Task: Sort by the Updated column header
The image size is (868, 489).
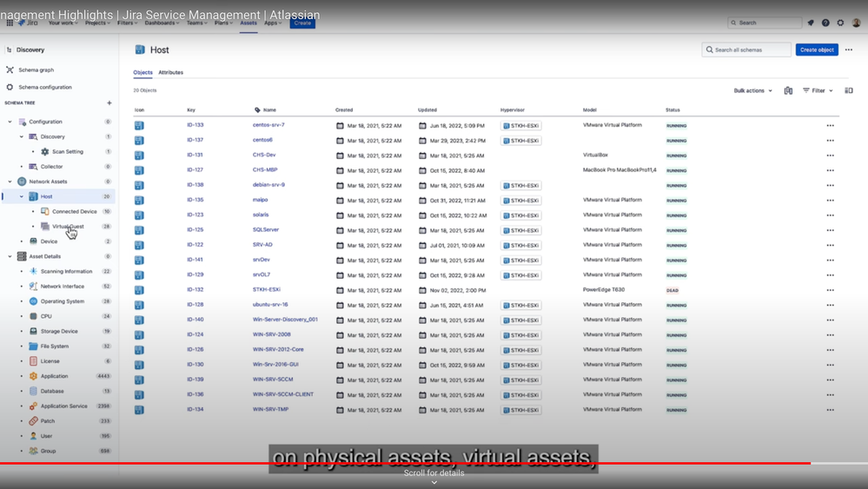Action: 427,110
